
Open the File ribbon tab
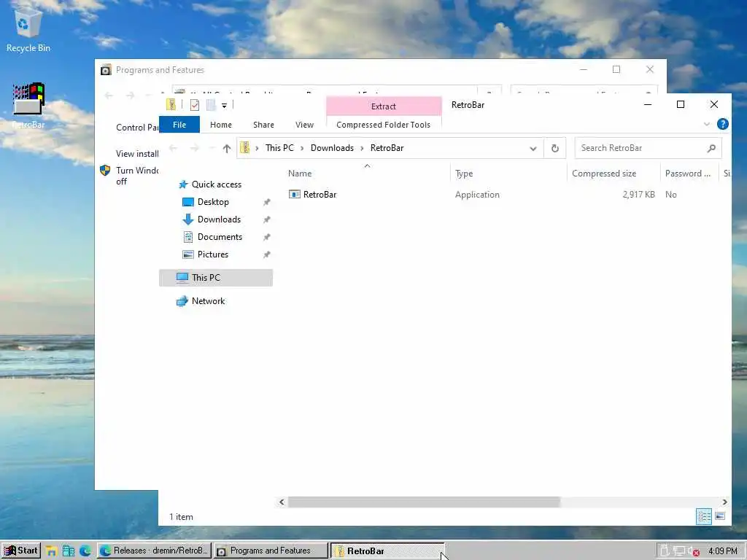[x=179, y=125]
